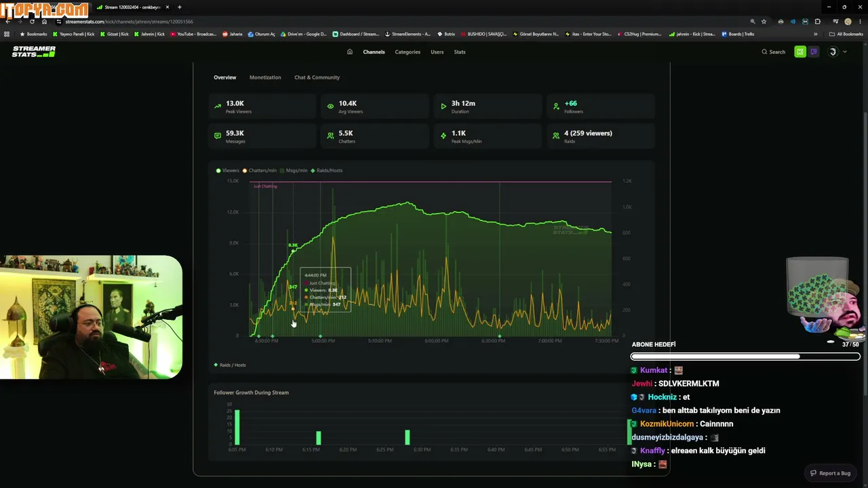The height and width of the screenshot is (488, 868).
Task: Click the message bubble icon beside 59.3K
Action: (x=218, y=136)
